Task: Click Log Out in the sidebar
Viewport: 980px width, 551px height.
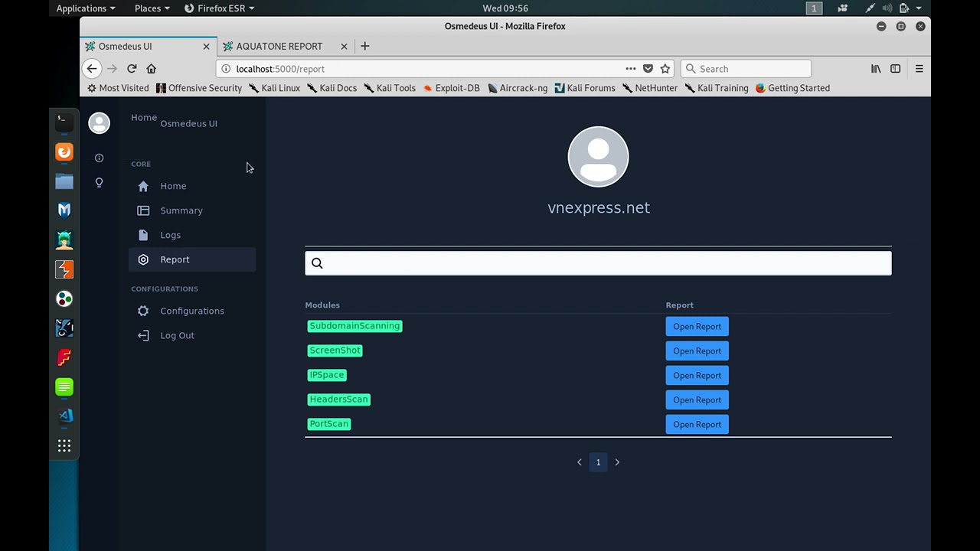Action: coord(192,335)
